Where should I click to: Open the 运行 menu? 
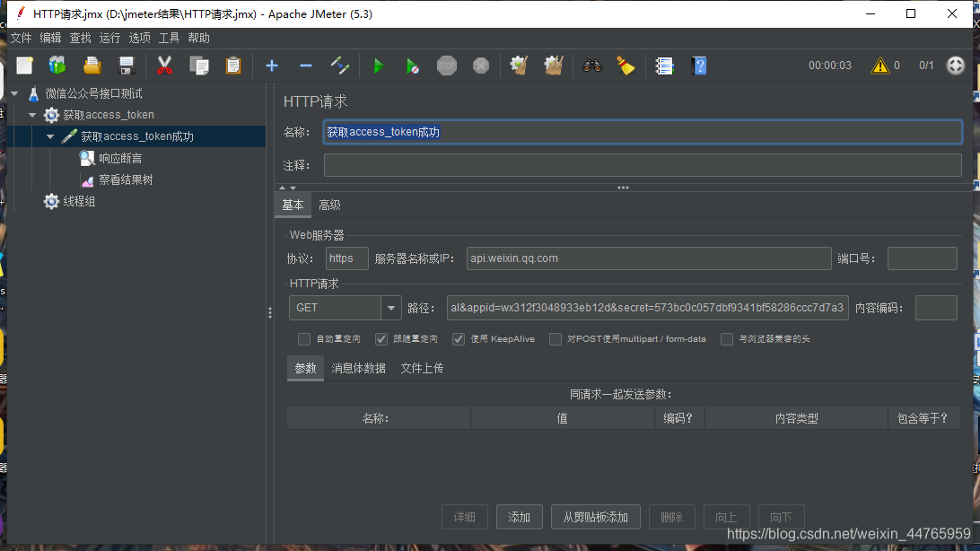pyautogui.click(x=109, y=38)
